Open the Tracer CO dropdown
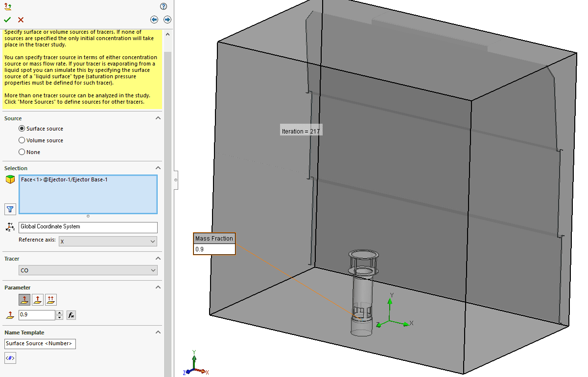 coord(88,270)
